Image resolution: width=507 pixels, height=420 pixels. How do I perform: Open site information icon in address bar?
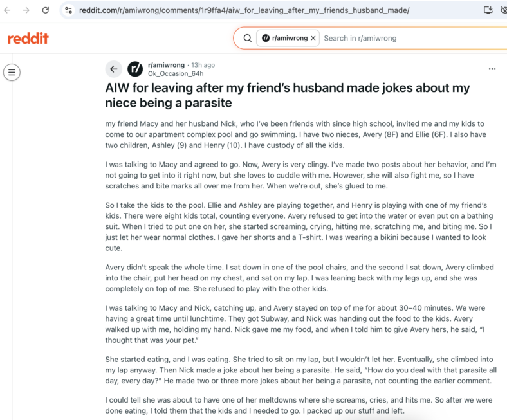coord(69,10)
